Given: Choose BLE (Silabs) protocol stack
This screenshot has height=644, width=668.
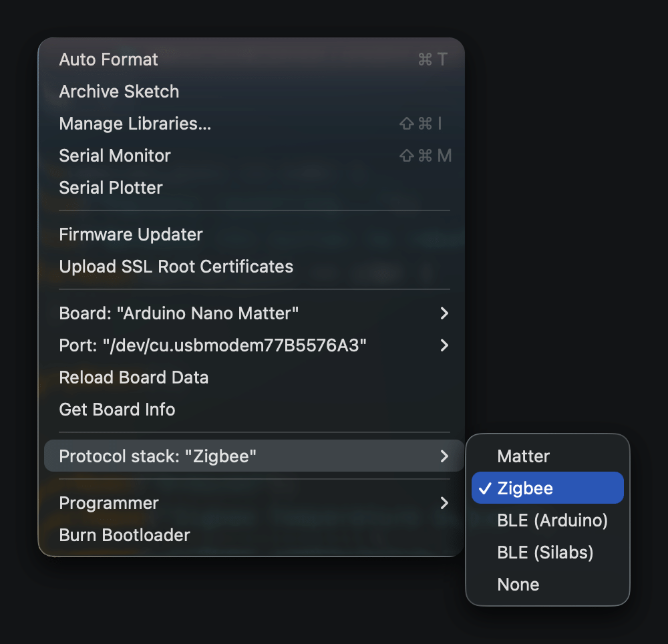Looking at the screenshot, I should [x=548, y=552].
